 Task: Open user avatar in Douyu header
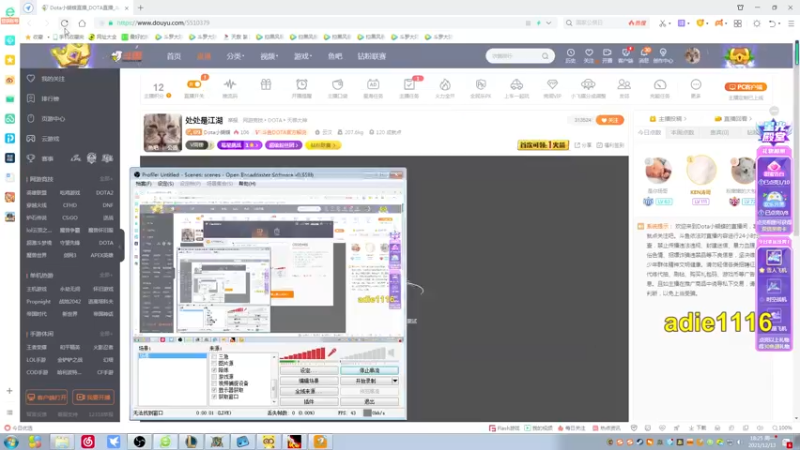click(x=692, y=56)
